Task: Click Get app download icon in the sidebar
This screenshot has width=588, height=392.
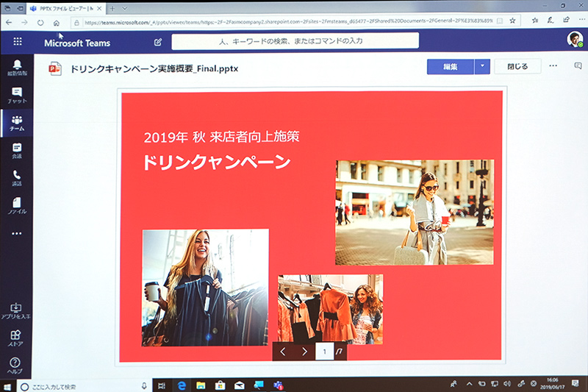Action: pyautogui.click(x=15, y=311)
